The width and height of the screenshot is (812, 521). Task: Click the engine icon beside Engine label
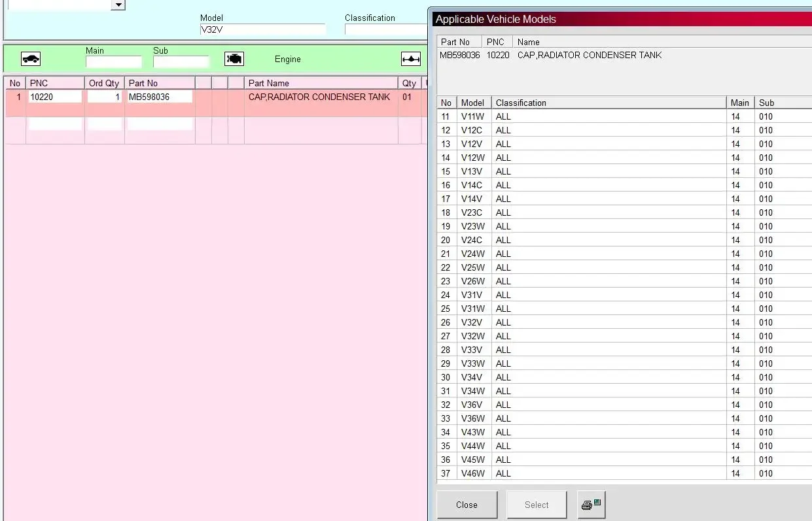coord(234,59)
